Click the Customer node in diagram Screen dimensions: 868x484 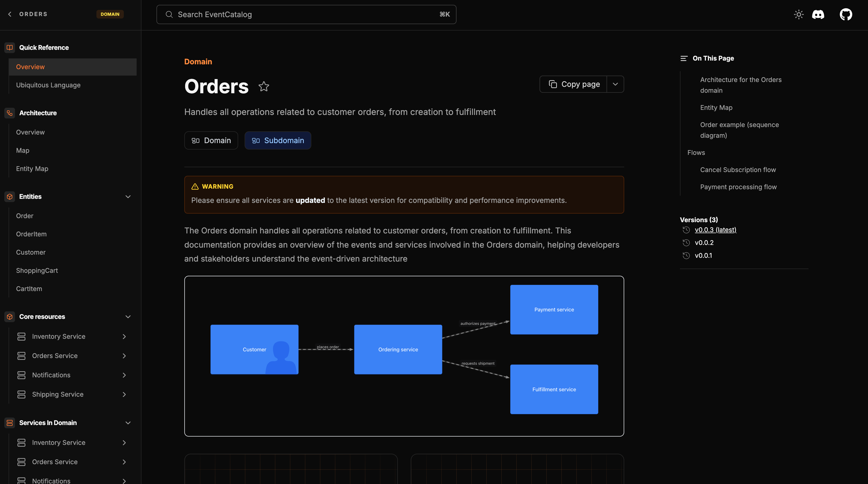255,349
